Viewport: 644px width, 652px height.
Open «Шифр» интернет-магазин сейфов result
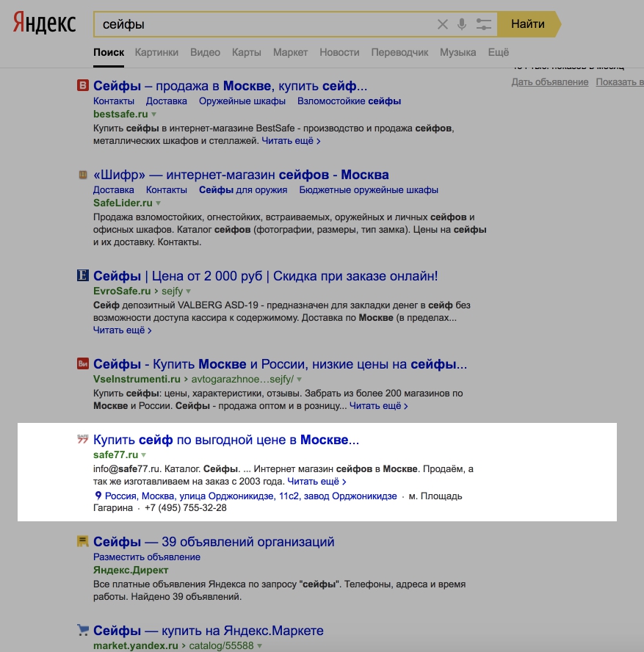click(241, 175)
